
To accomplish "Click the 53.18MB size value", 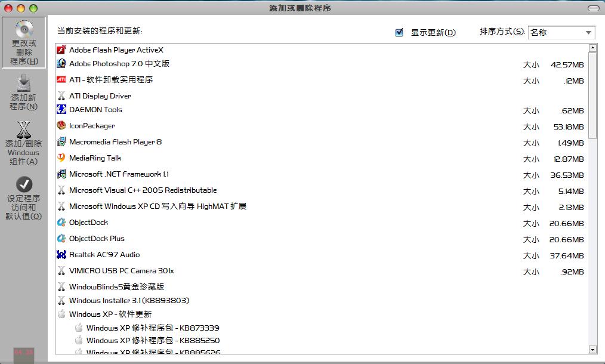I will pyautogui.click(x=569, y=127).
